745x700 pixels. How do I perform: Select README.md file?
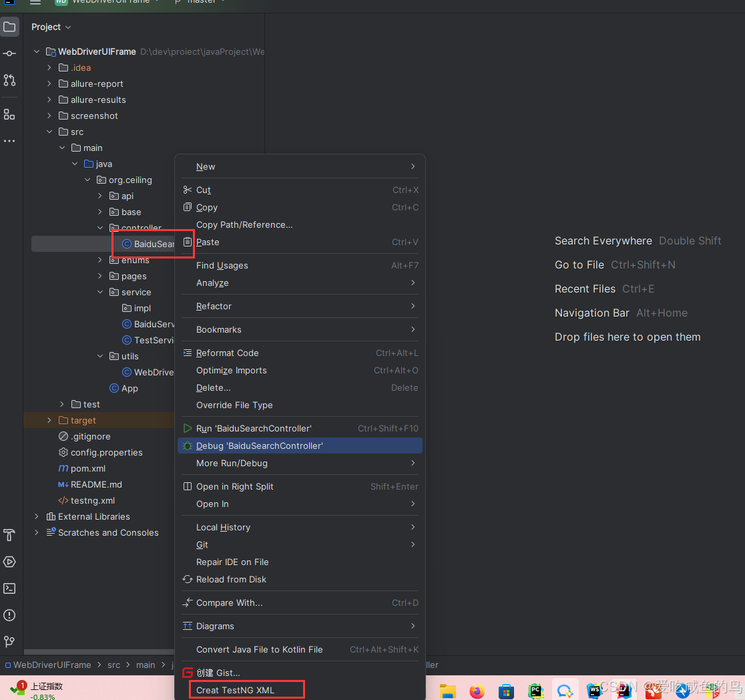(x=96, y=484)
